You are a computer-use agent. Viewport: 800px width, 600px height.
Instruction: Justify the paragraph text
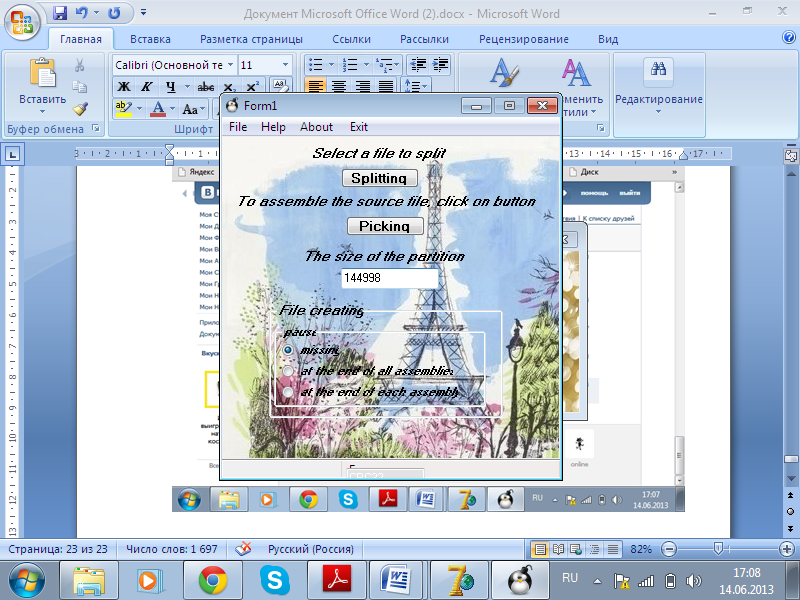point(386,86)
